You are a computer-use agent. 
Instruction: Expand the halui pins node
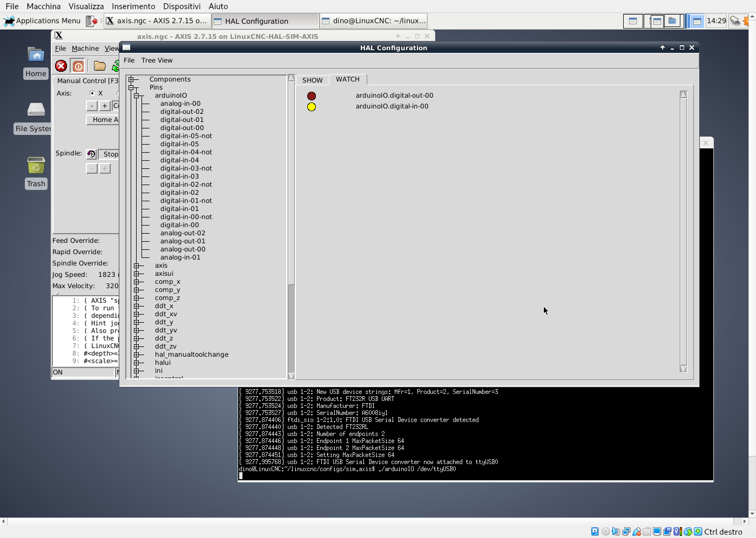pos(136,363)
